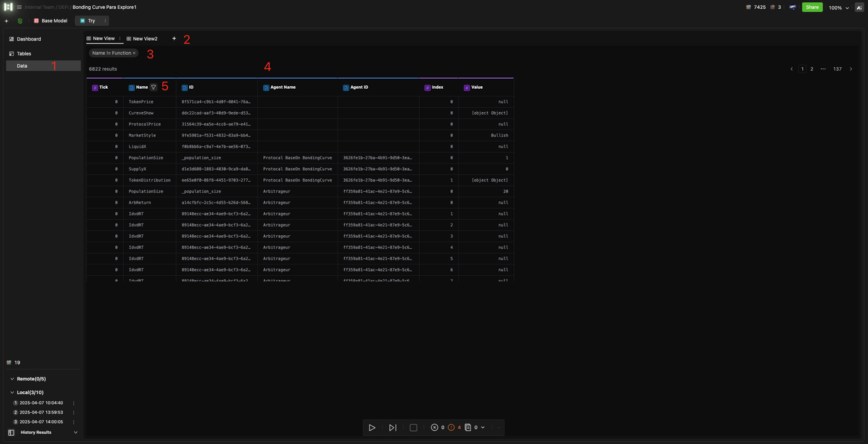Switch to the New View2 tab

(x=144, y=39)
